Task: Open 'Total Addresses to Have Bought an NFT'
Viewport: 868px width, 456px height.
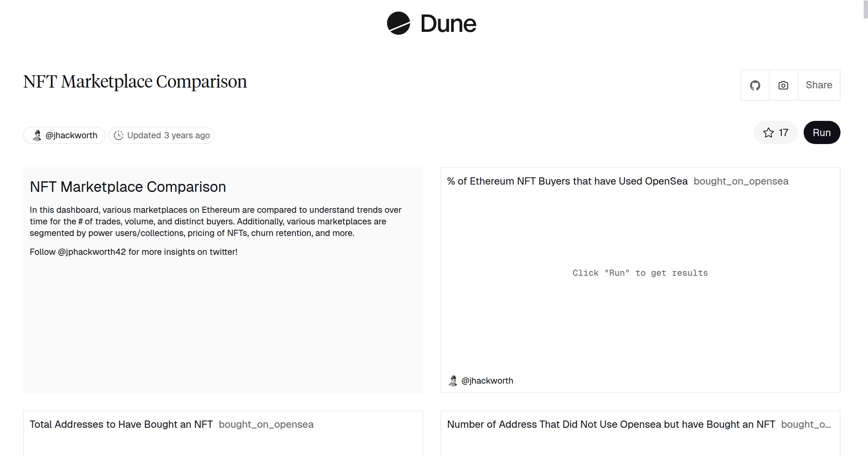Action: 121,425
